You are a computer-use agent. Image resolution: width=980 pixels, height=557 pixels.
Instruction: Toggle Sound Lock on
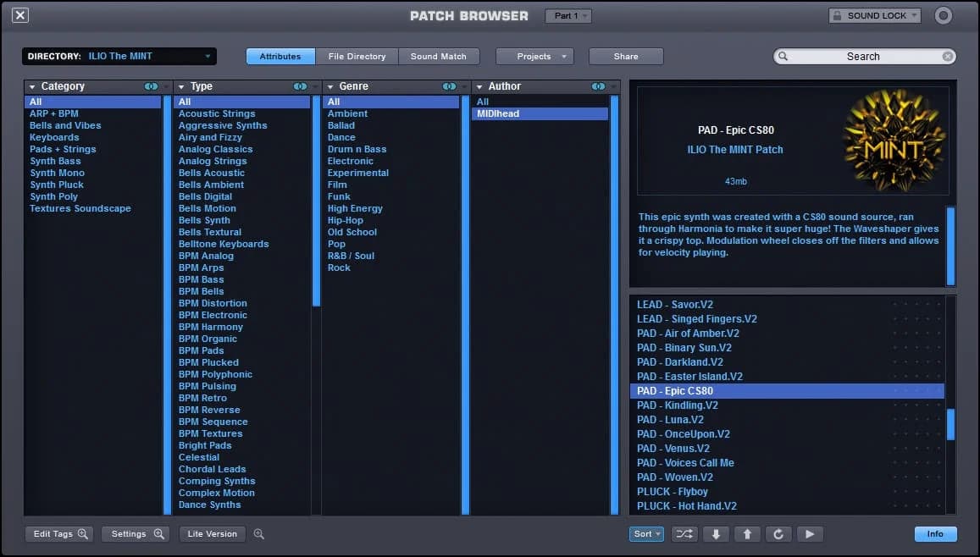click(874, 14)
